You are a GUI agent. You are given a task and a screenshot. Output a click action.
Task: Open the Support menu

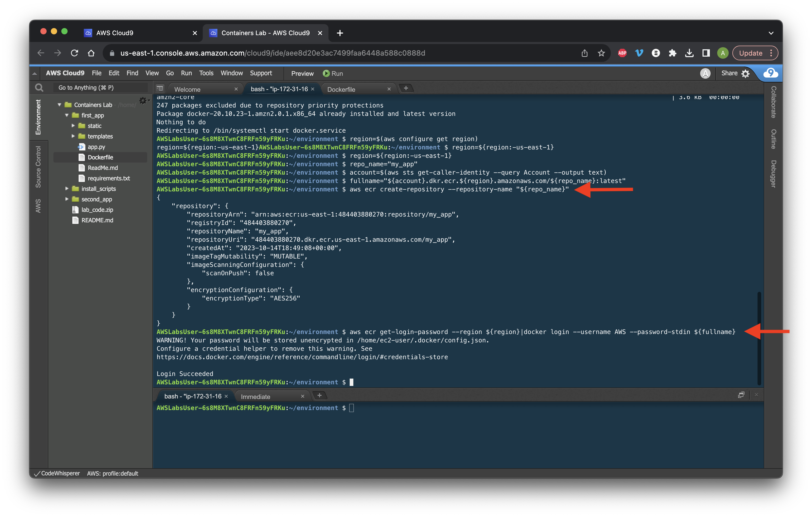pyautogui.click(x=261, y=73)
